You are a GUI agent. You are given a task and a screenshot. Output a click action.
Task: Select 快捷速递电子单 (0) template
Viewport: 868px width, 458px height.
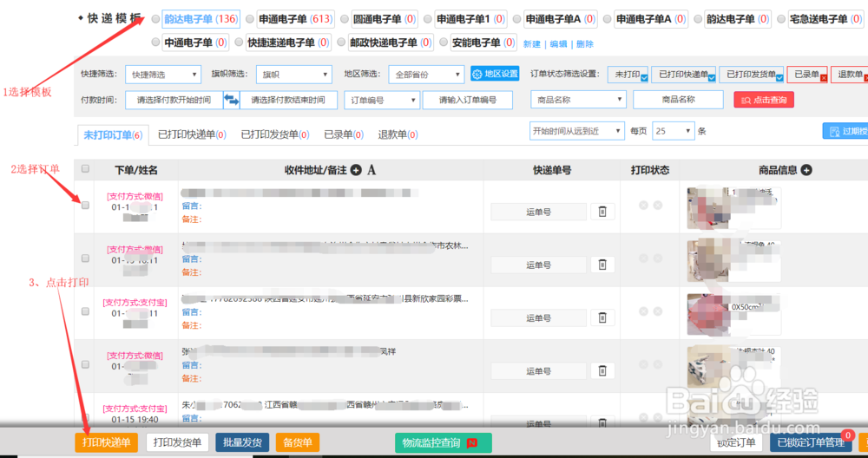(239, 43)
